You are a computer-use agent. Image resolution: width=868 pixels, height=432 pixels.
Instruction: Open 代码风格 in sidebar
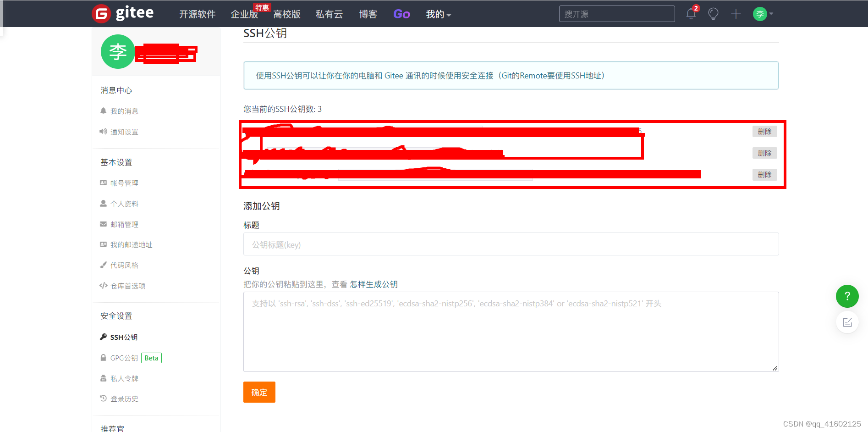click(124, 265)
